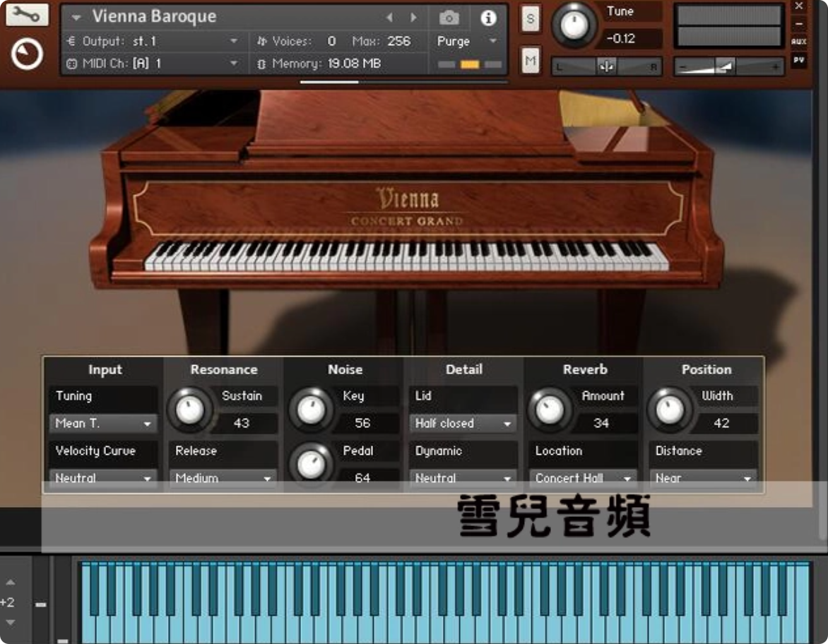Image resolution: width=828 pixels, height=644 pixels.
Task: Adjust the Tune knob
Action: pos(574,24)
